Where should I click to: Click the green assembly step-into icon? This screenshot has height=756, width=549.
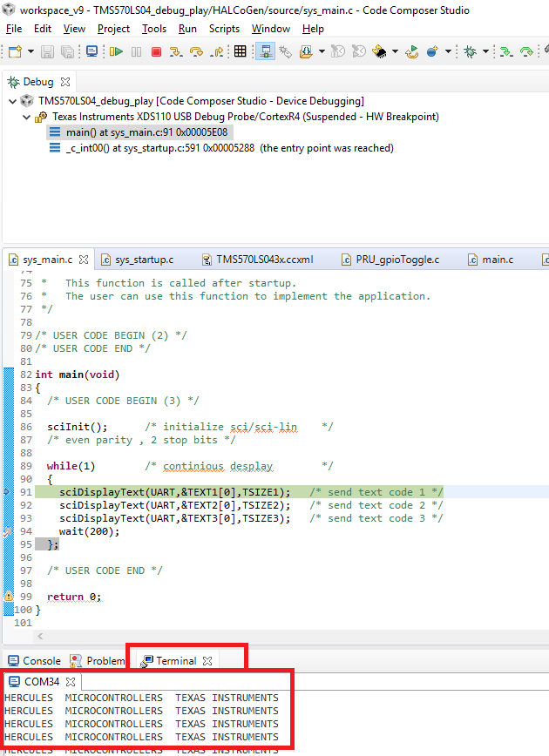(506, 51)
